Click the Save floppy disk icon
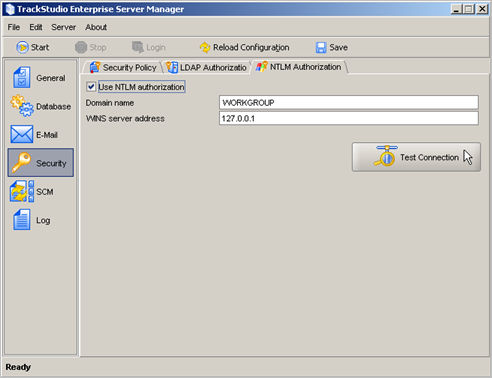The width and height of the screenshot is (492, 378). coord(321,47)
